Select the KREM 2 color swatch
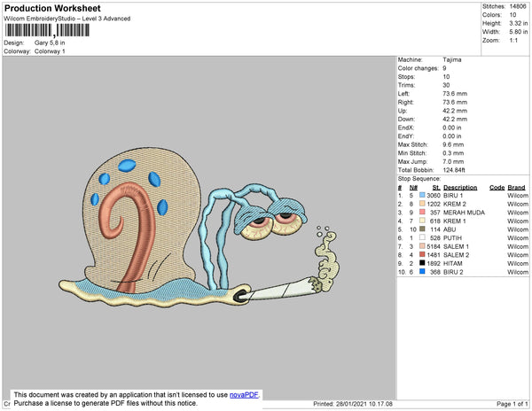Viewport: 532px width, 411px height. (422, 204)
